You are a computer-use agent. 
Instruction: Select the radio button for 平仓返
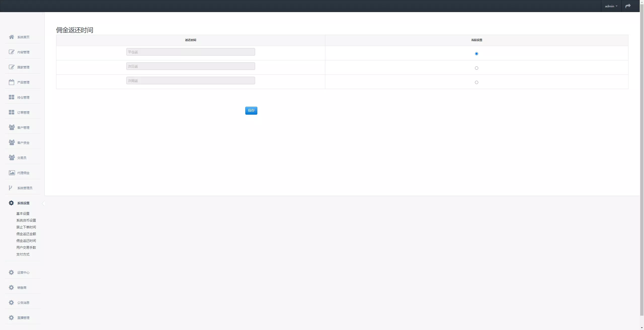coord(476,54)
